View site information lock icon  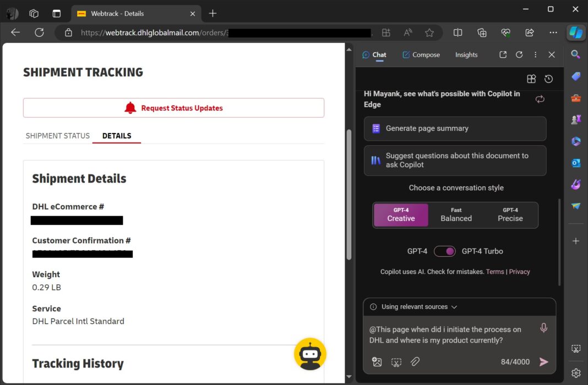[x=68, y=32]
